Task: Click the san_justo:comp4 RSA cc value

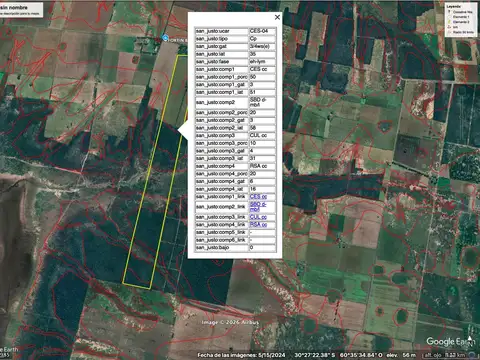Action: tap(262, 166)
